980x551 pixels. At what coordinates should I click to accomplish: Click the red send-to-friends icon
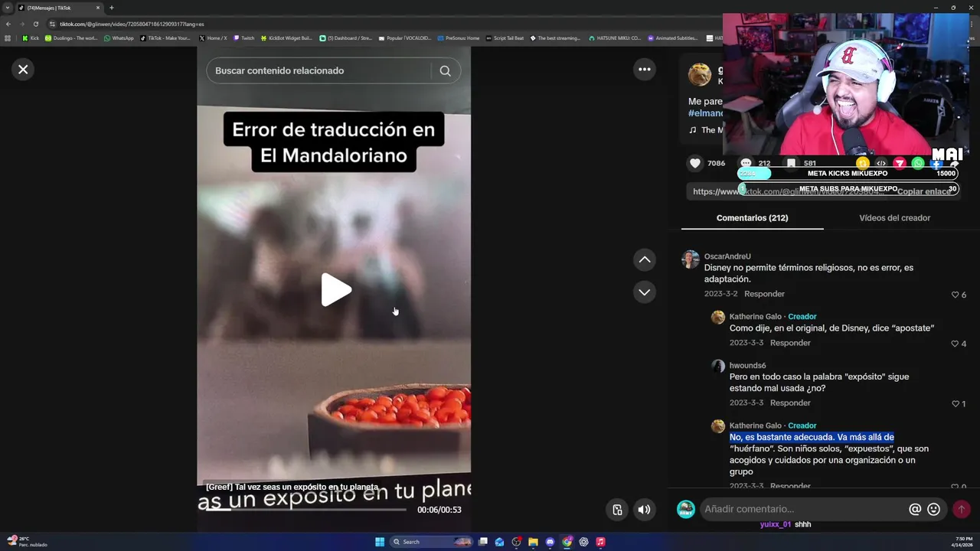(x=900, y=163)
